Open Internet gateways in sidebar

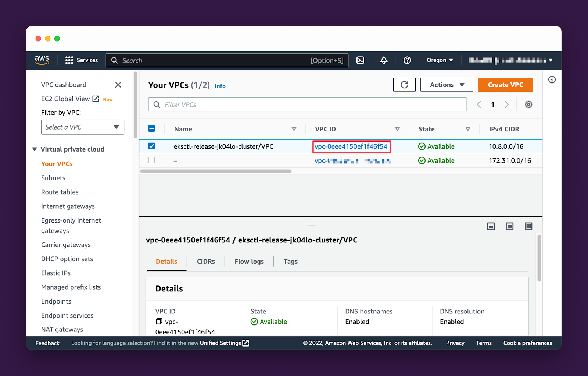pos(68,206)
